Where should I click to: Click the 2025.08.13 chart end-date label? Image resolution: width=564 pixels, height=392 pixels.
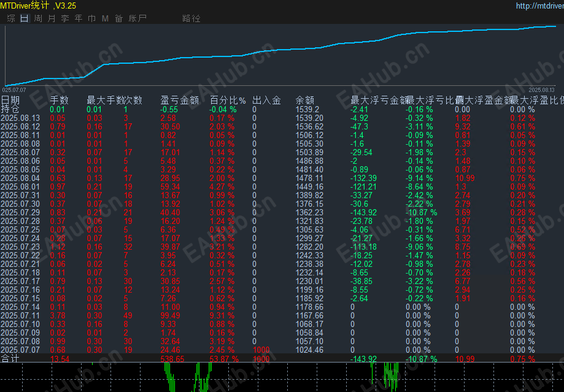point(541,90)
